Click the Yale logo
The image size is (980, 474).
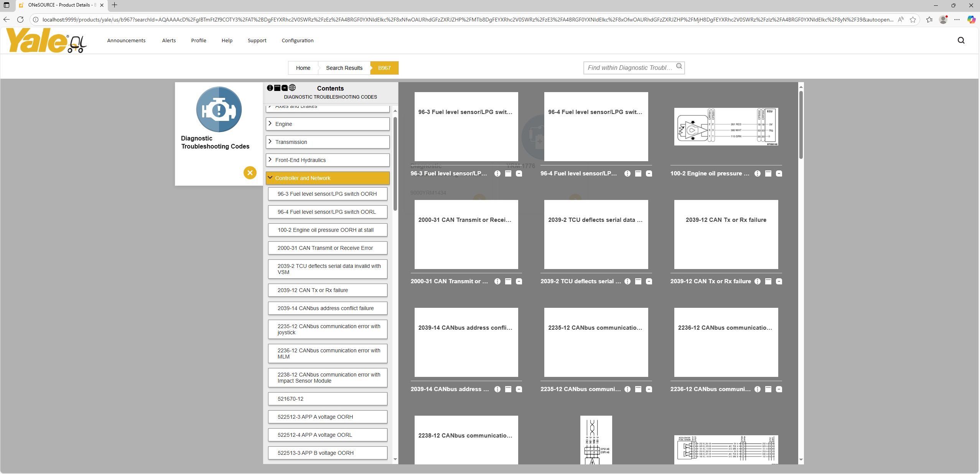coord(46,40)
